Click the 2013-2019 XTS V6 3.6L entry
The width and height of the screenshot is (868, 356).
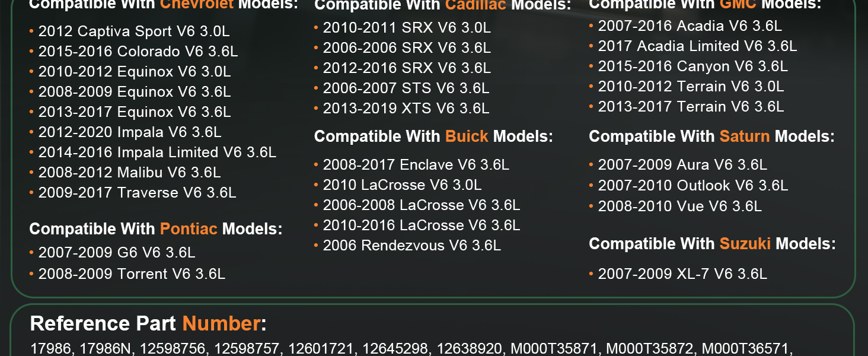pyautogui.click(x=406, y=109)
